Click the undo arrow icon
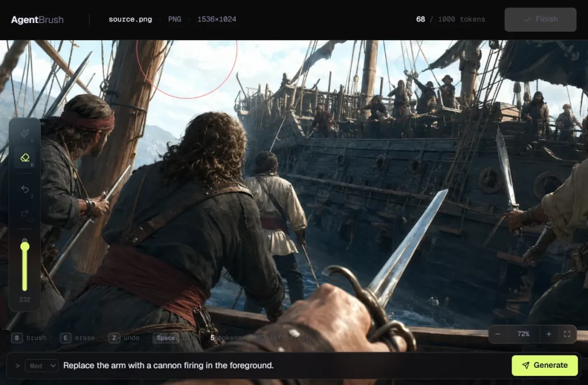 pyautogui.click(x=25, y=189)
